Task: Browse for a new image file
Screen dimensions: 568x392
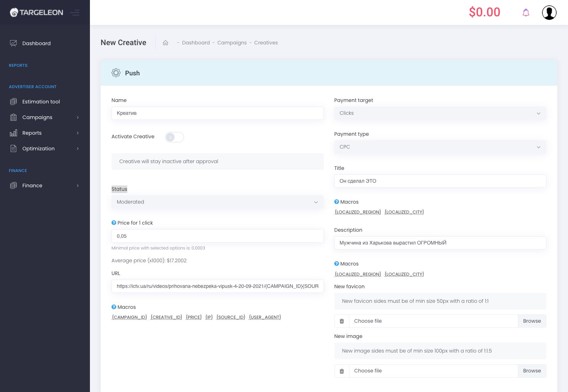Action: (x=532, y=371)
